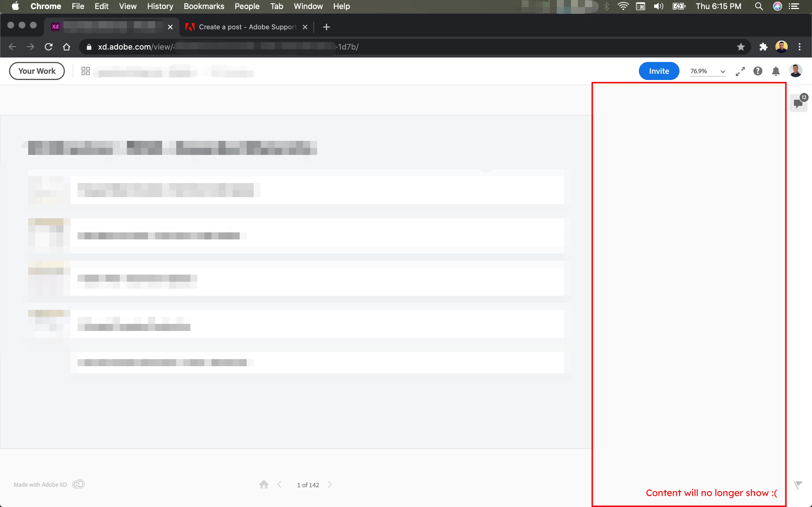Click the pin comment icon at bottom right
The image size is (812, 507).
click(798, 485)
